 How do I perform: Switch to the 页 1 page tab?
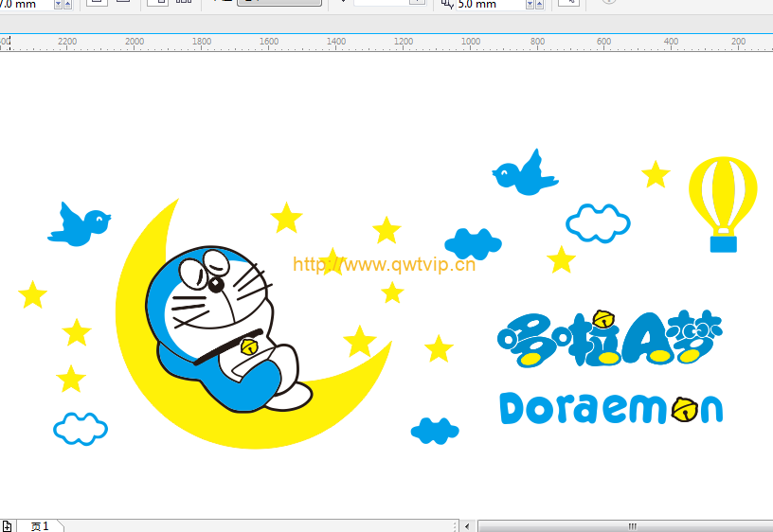40,526
